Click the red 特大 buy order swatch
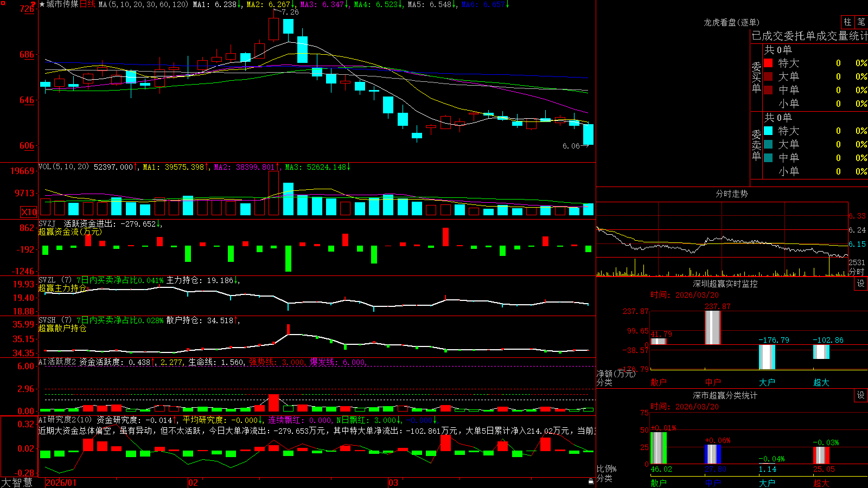The width and height of the screenshot is (868, 488). (x=768, y=63)
